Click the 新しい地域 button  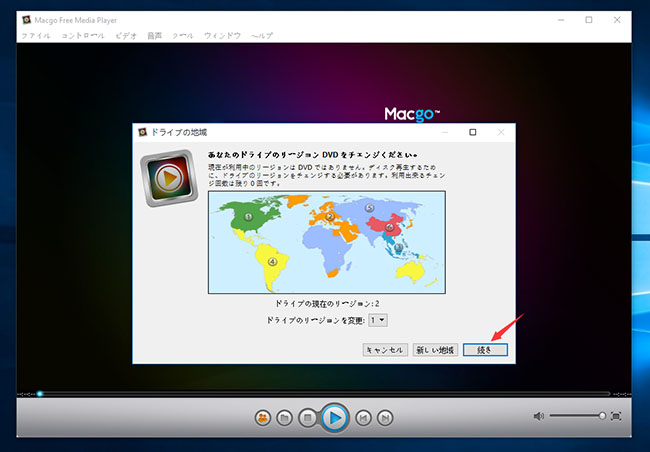(436, 350)
